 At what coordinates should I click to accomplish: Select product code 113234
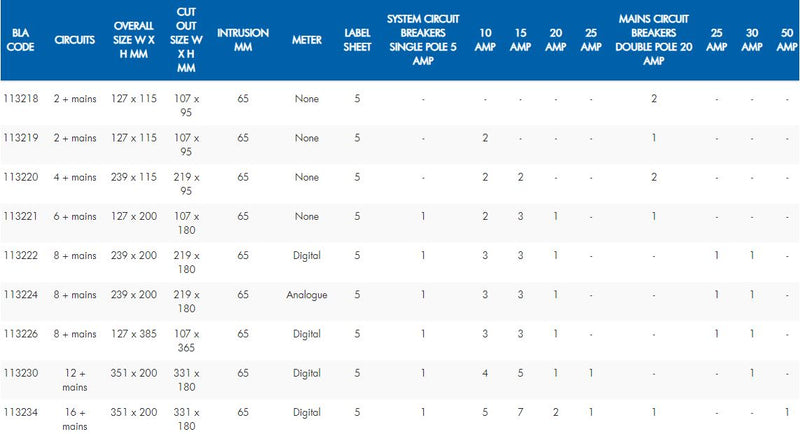(x=20, y=412)
